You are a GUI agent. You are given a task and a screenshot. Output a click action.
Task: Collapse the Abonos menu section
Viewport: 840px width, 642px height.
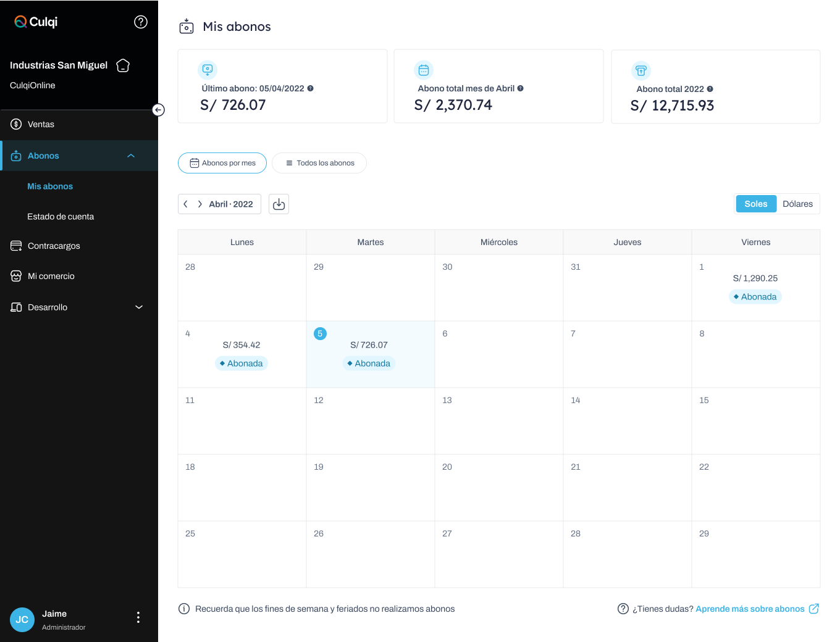131,156
